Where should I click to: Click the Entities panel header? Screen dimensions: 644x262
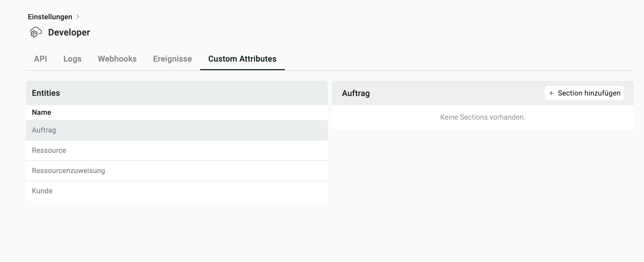point(46,93)
